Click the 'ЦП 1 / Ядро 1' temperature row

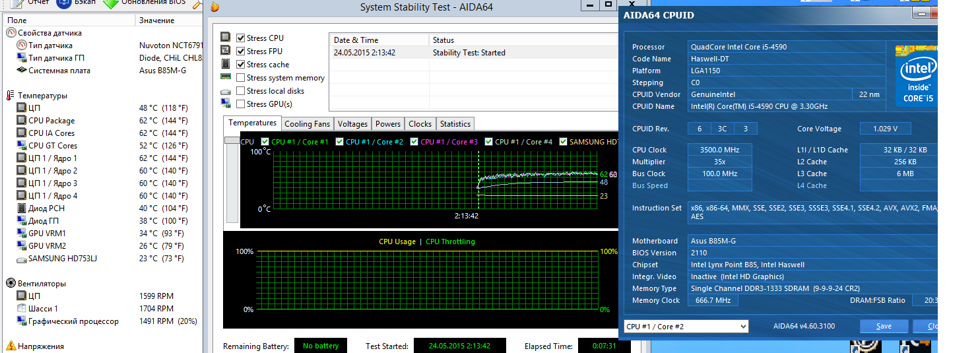102,158
